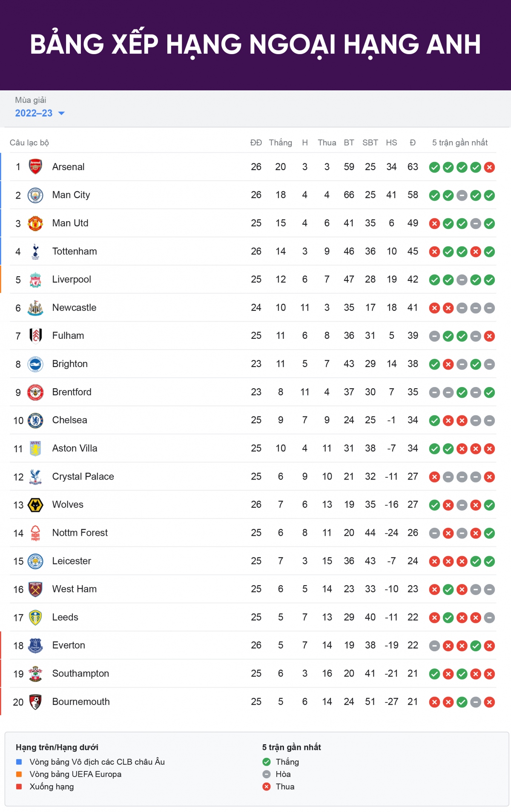Select the Man City logo
Viewport: 511px width, 812px height.
click(35, 195)
